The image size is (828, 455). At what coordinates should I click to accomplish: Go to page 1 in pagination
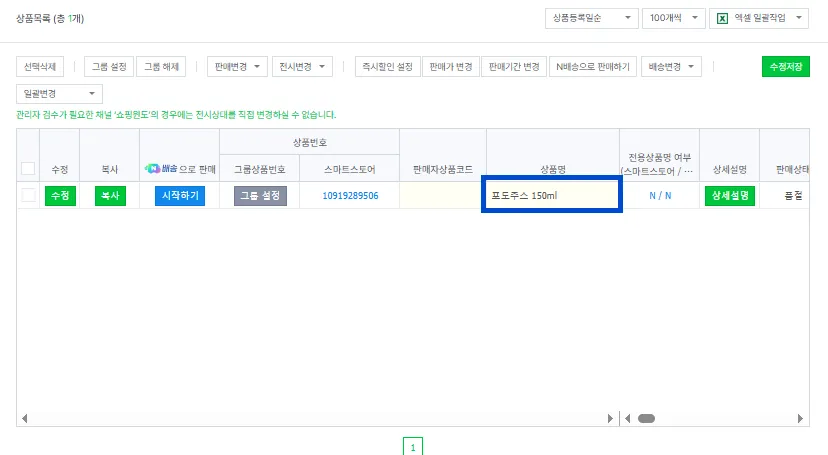tap(413, 447)
